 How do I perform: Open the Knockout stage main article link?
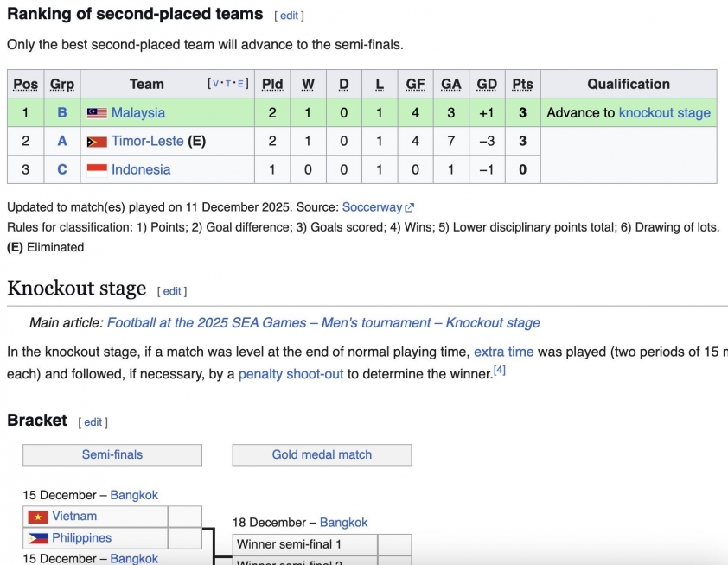click(x=323, y=323)
